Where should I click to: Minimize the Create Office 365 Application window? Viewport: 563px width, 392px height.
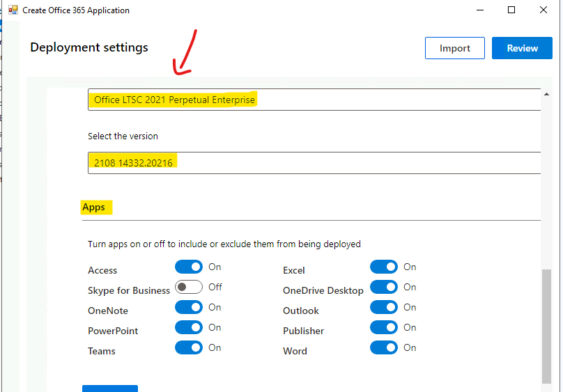[480, 10]
